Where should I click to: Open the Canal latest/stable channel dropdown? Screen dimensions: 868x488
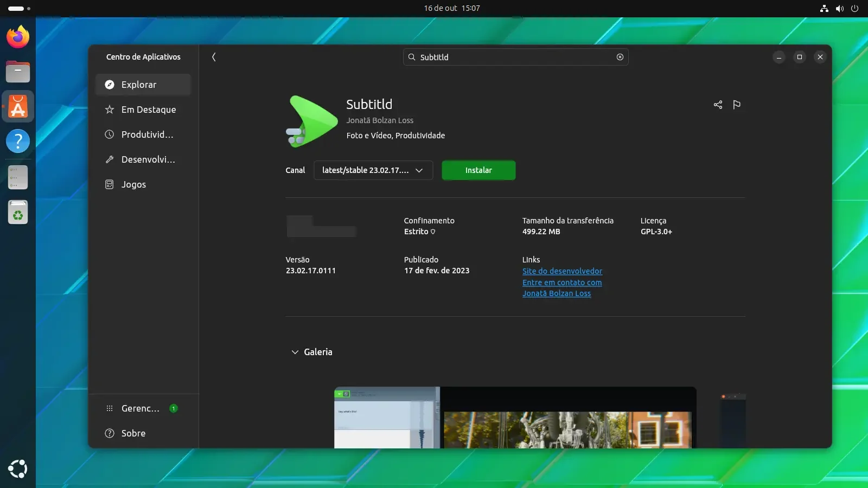[x=373, y=170]
